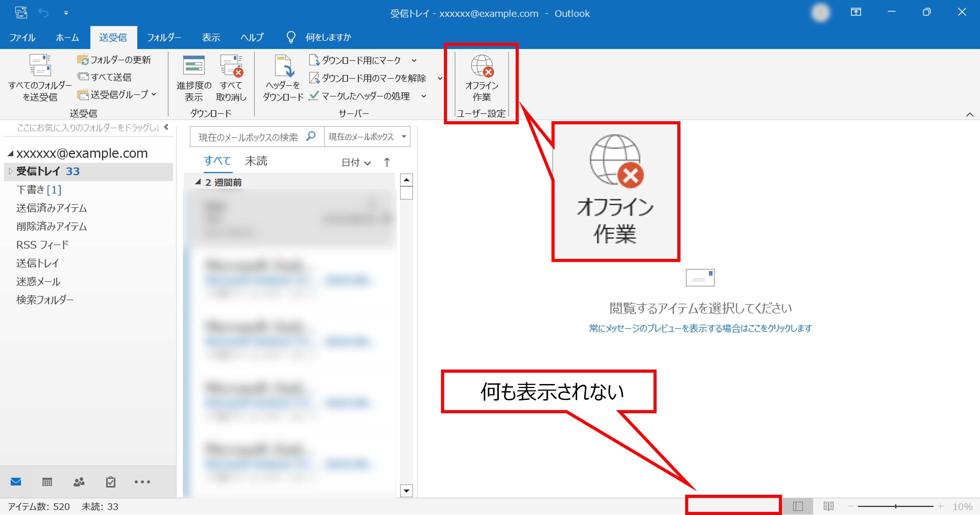The image size is (980, 515).
Task: Click the lightbulb Tell Me icon
Action: pos(291,37)
